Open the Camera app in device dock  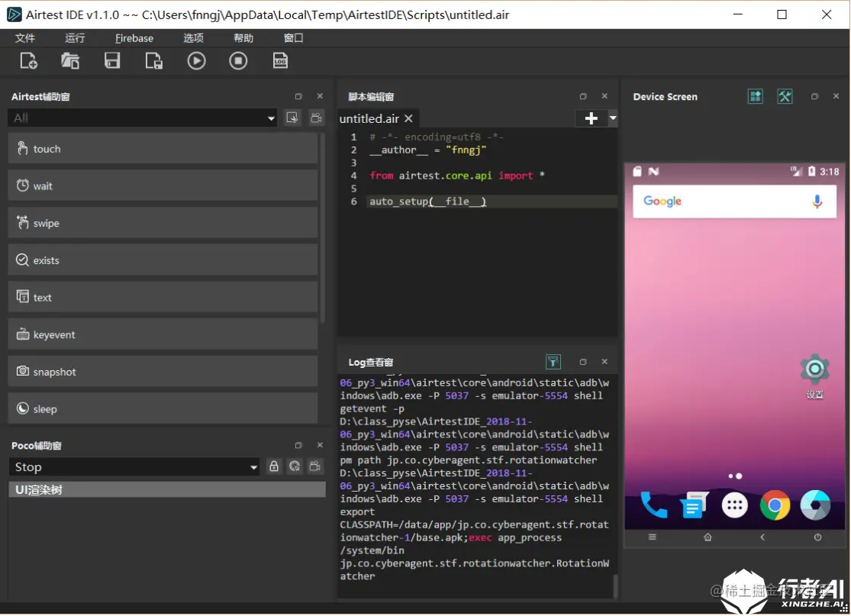(x=815, y=505)
